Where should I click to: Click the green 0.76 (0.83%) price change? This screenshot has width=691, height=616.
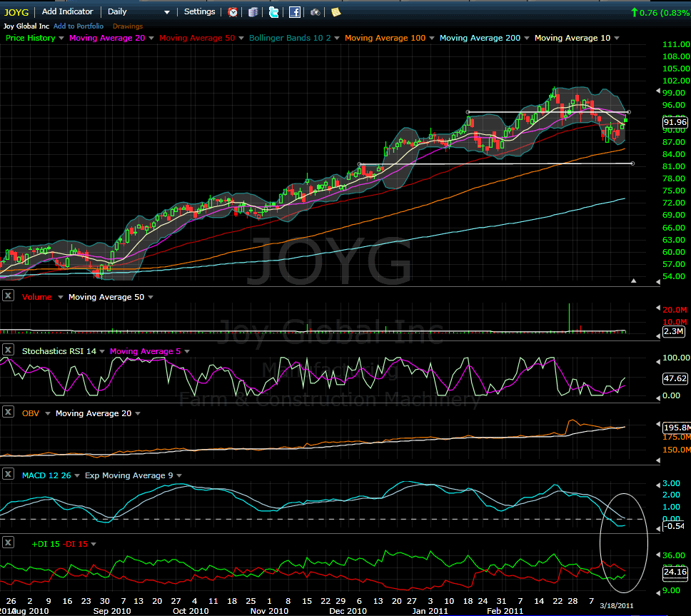coord(660,13)
